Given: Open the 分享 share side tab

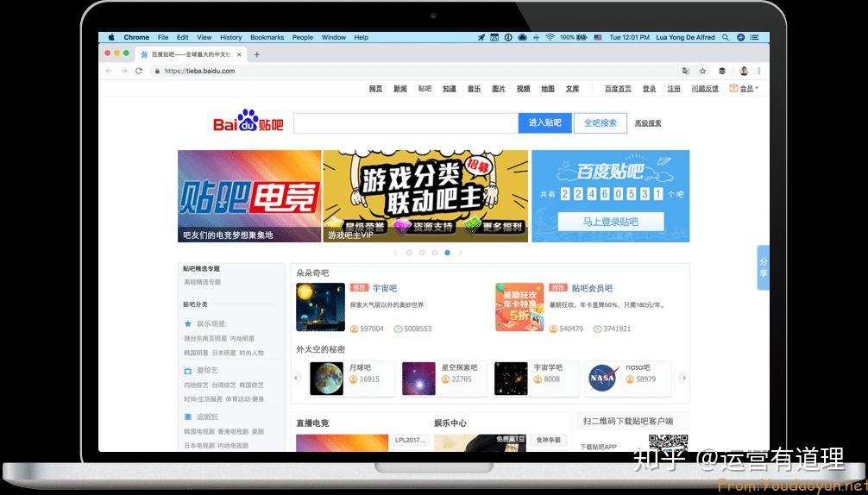Looking at the screenshot, I should click(764, 267).
